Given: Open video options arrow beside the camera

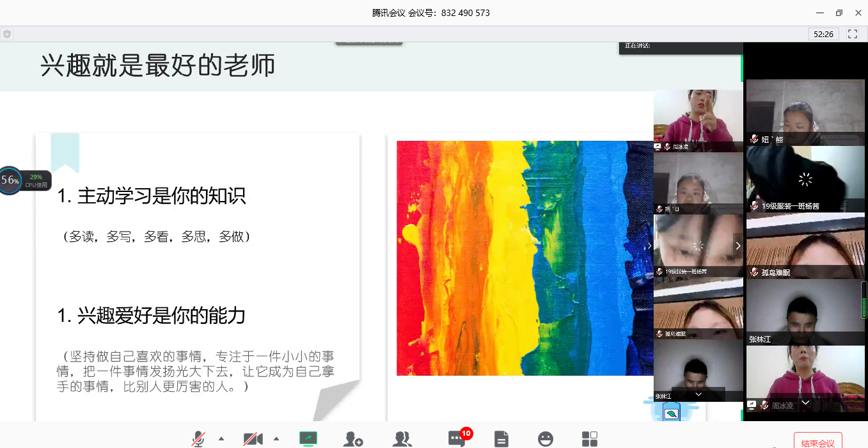Looking at the screenshot, I should coord(276,439).
